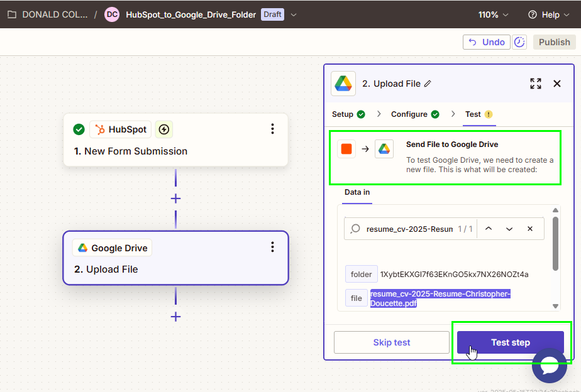Open the DONALD COL... folder breadcrumb

pyautogui.click(x=55, y=14)
